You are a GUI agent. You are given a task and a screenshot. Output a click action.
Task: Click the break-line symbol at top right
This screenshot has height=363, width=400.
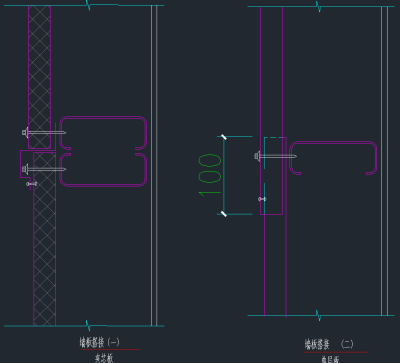coord(318,6)
